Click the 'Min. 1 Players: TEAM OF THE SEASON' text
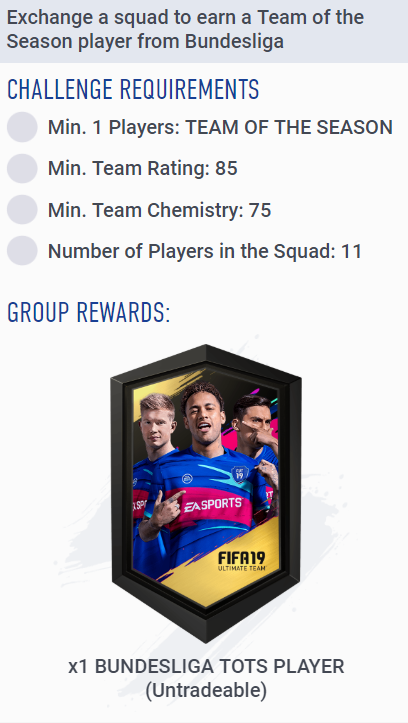This screenshot has width=408, height=723. click(220, 127)
